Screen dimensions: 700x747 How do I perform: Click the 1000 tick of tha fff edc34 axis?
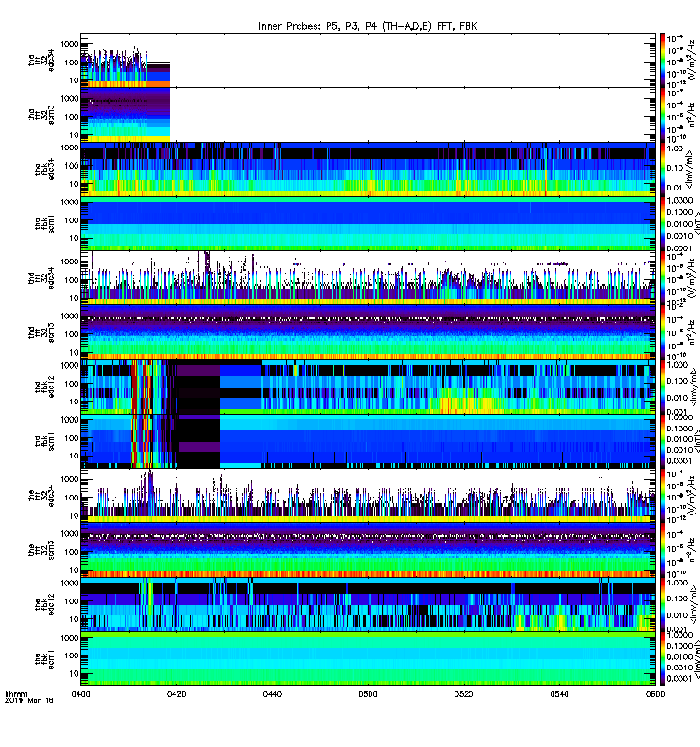pyautogui.click(x=69, y=44)
